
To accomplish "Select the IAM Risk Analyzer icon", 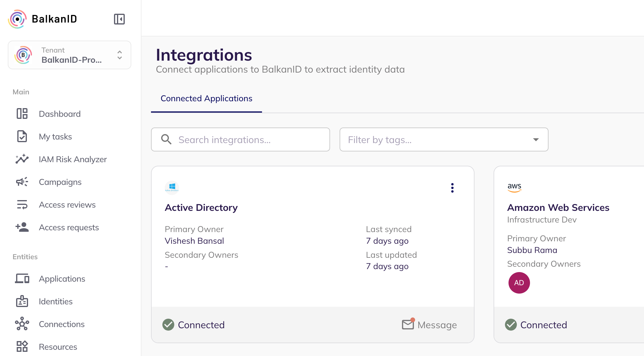I will (x=22, y=159).
